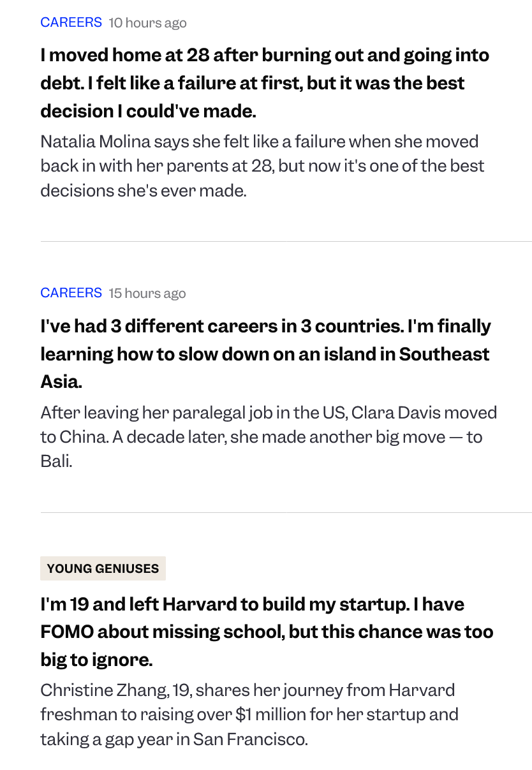532x770 pixels.
Task: Click the "15 hours ago" timestamp
Action: point(147,293)
